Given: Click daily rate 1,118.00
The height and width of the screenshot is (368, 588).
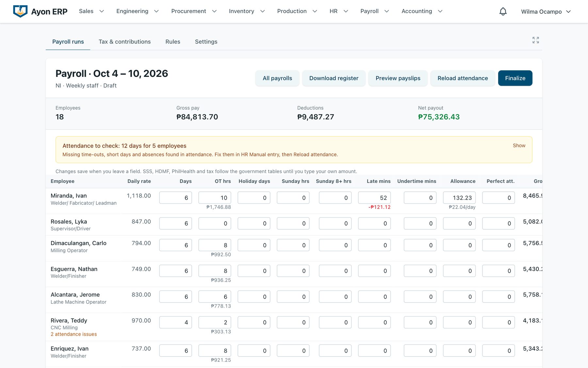Looking at the screenshot, I should [139, 196].
